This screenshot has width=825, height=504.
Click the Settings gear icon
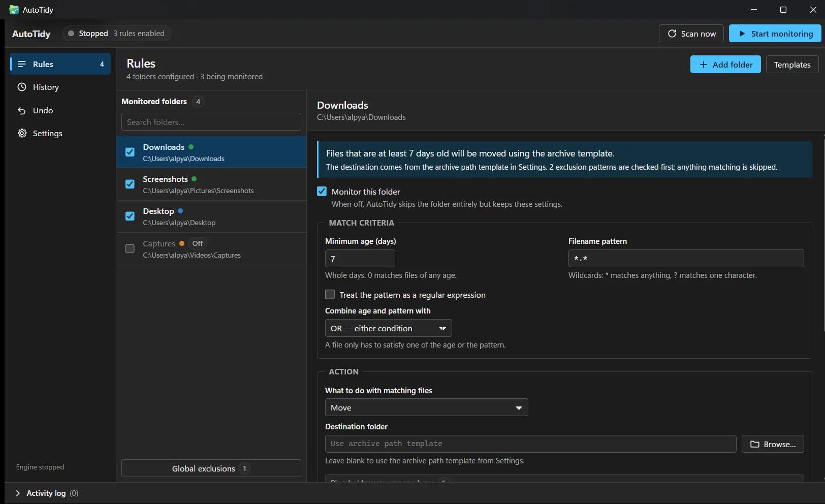pyautogui.click(x=22, y=133)
